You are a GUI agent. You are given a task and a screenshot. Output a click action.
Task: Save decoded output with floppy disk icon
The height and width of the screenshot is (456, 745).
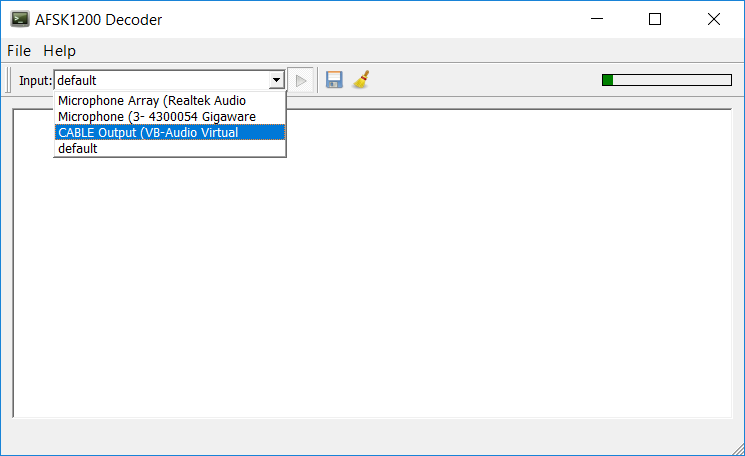[334, 80]
